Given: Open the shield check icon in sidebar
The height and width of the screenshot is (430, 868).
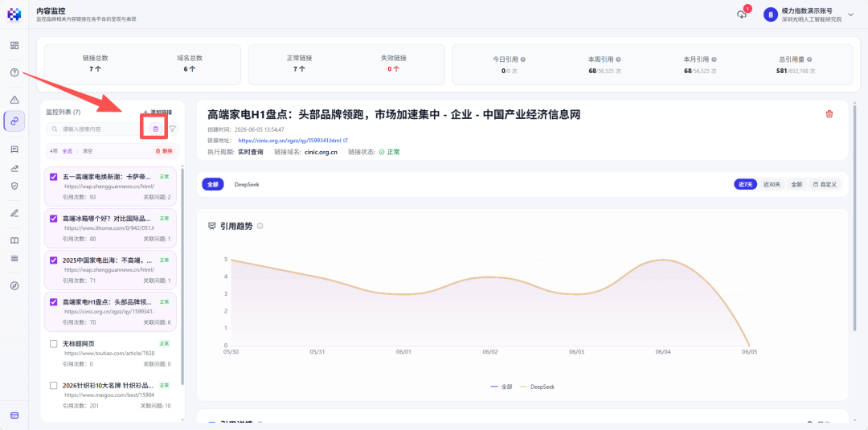Looking at the screenshot, I should 14,186.
